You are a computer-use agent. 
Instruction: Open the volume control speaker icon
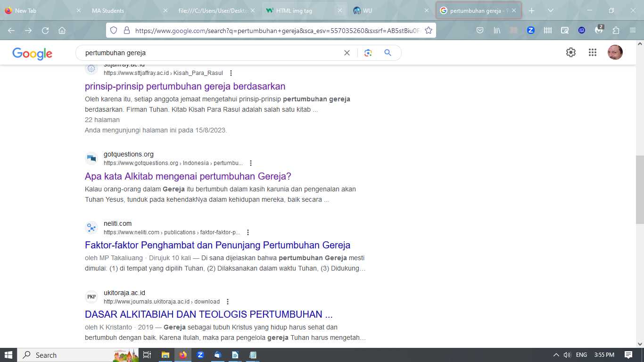pyautogui.click(x=567, y=355)
